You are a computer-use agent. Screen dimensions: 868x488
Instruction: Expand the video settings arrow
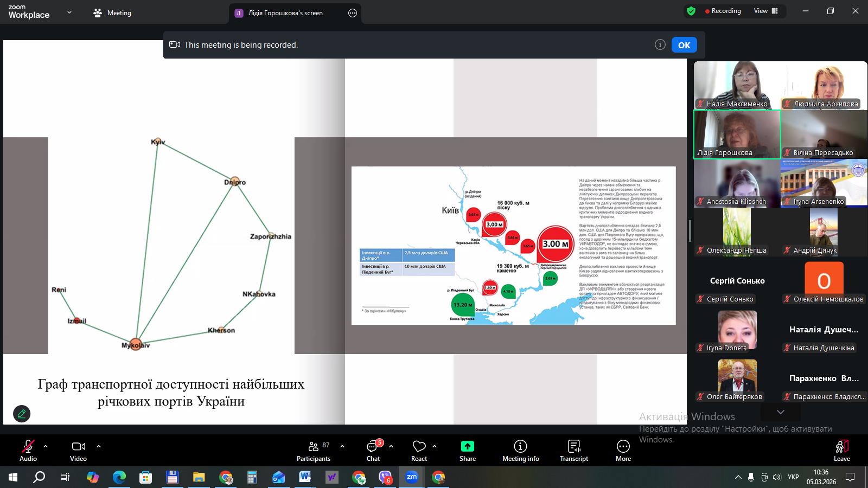pyautogui.click(x=99, y=446)
